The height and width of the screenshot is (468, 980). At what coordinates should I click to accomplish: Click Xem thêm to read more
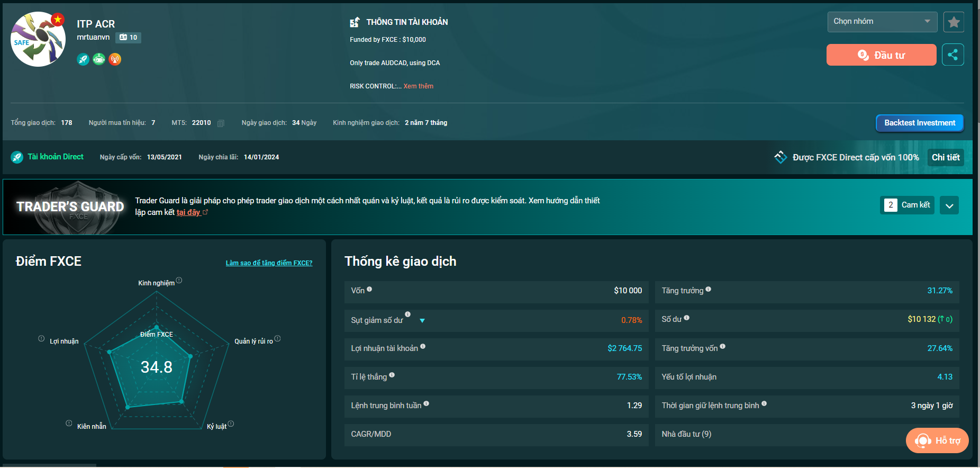pos(418,86)
